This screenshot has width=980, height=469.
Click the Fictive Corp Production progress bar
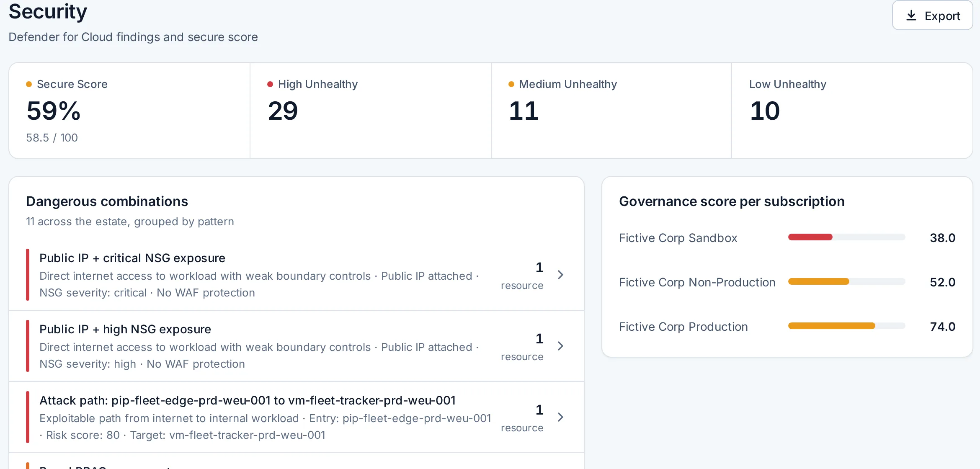pos(846,326)
